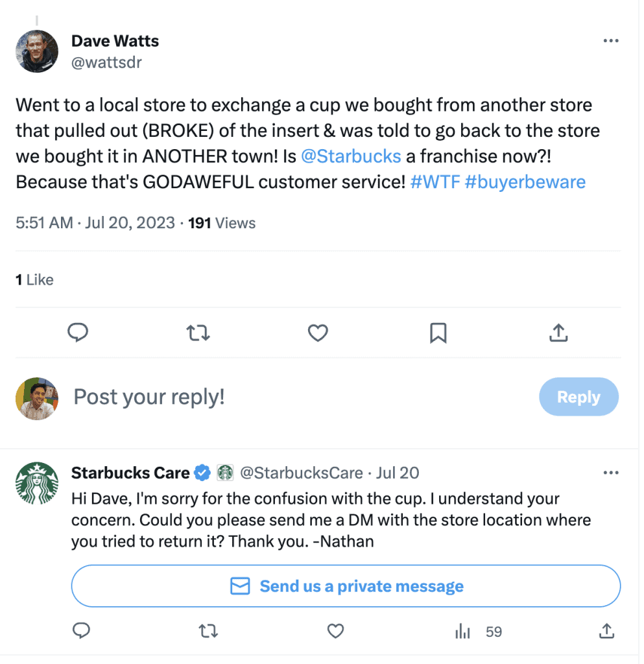
Task: Open more options for Starbucks Care reply
Action: click(x=611, y=473)
